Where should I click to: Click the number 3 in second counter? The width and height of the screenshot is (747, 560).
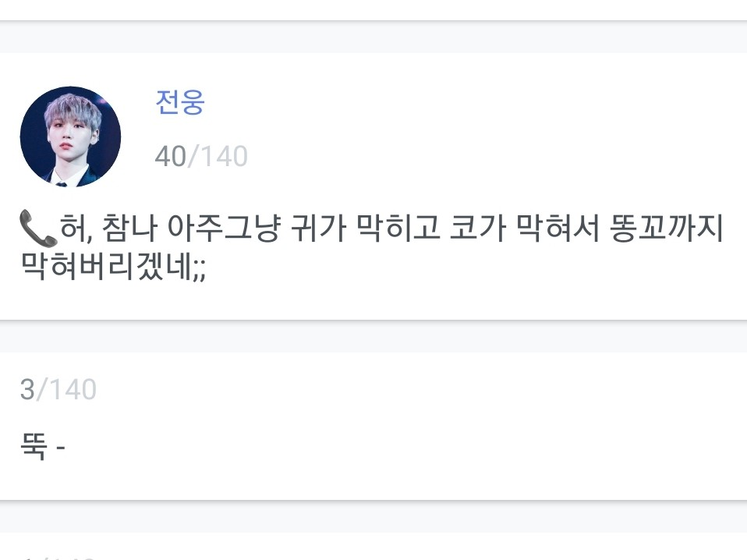(27, 388)
